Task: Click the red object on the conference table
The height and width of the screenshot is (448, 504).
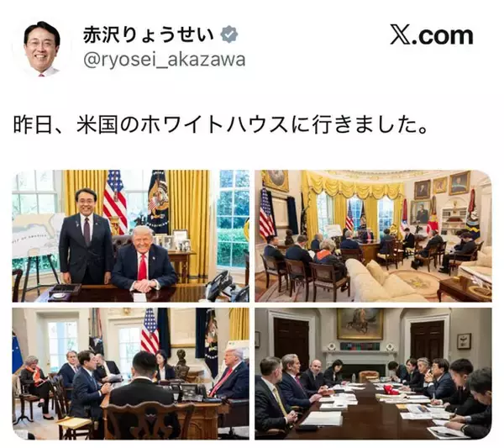Action: [x=391, y=390]
